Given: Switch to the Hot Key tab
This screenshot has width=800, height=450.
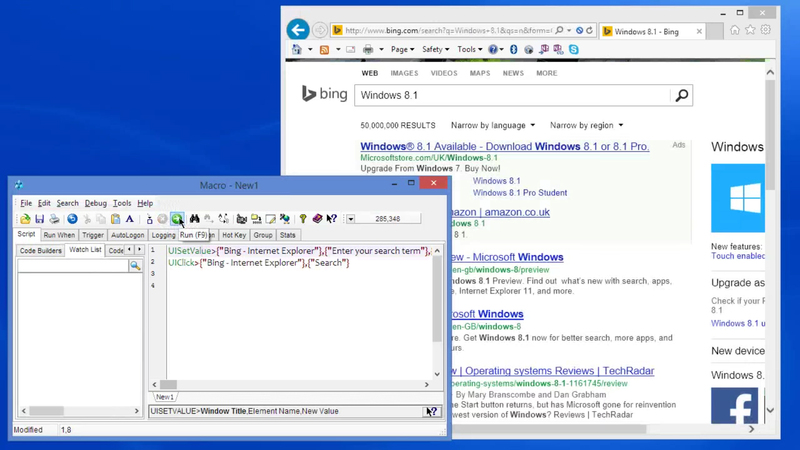Looking at the screenshot, I should [234, 235].
